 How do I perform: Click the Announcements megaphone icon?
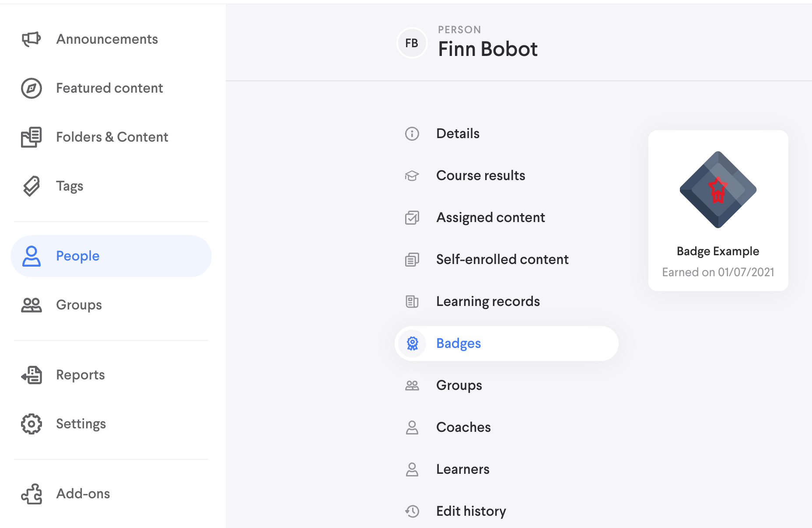tap(31, 39)
